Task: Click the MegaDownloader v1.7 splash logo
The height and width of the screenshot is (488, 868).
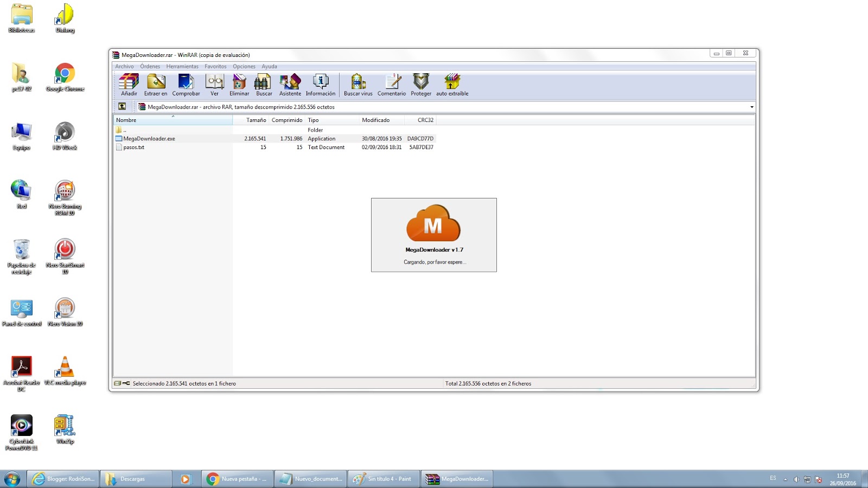Action: (433, 223)
